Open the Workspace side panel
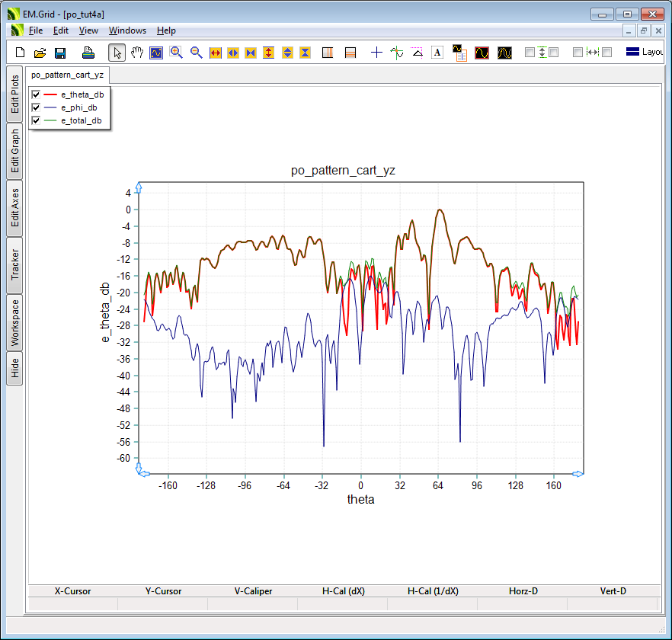Image resolution: width=672 pixels, height=640 pixels. click(14, 323)
